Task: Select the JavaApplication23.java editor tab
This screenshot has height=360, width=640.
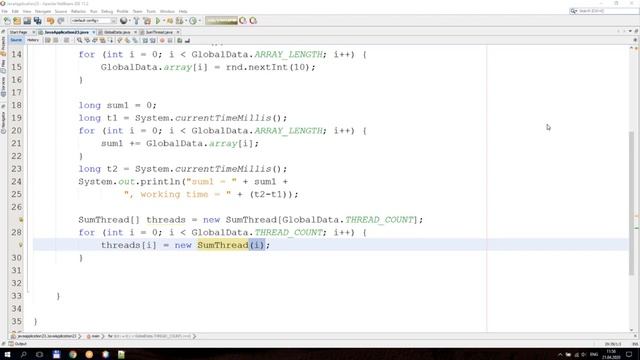Action: 67,32
